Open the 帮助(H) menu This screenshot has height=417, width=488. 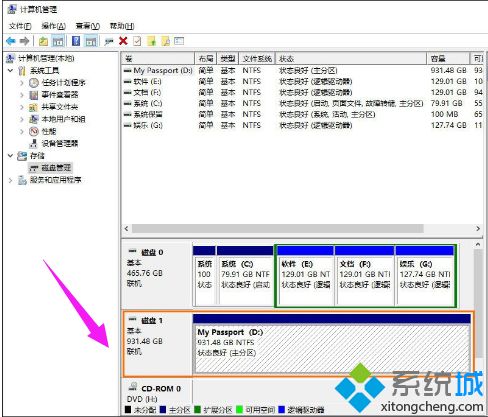click(x=122, y=26)
